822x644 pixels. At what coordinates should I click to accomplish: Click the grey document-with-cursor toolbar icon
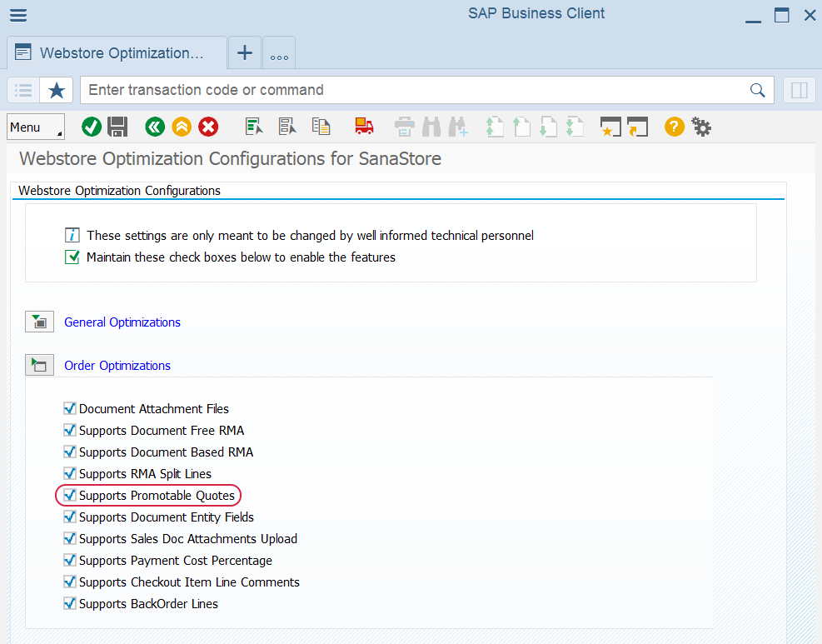(x=287, y=127)
